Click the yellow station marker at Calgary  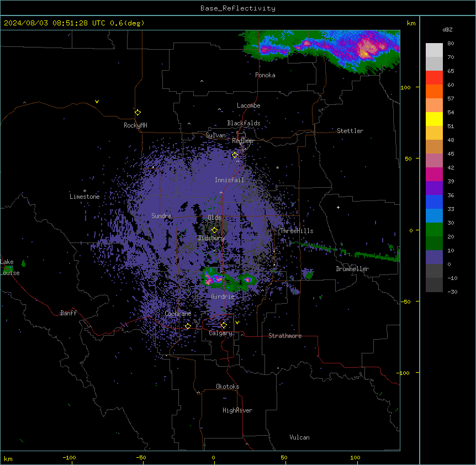(224, 325)
